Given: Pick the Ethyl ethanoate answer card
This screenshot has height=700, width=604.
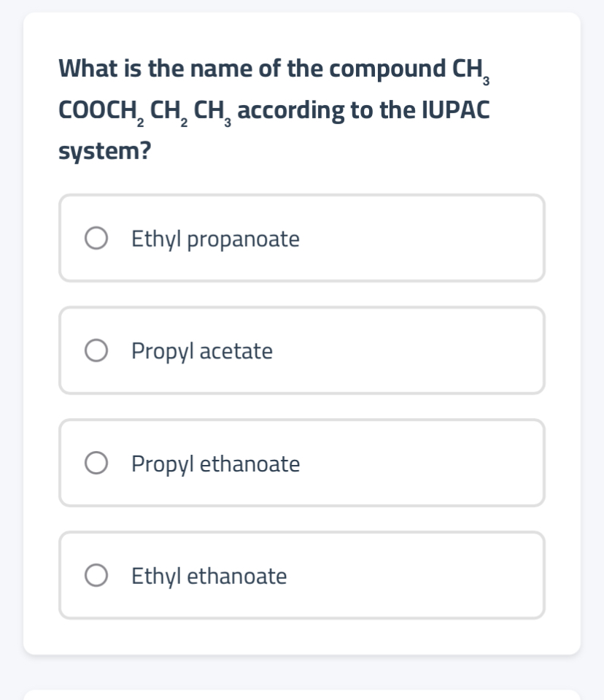Looking at the screenshot, I should point(301,575).
